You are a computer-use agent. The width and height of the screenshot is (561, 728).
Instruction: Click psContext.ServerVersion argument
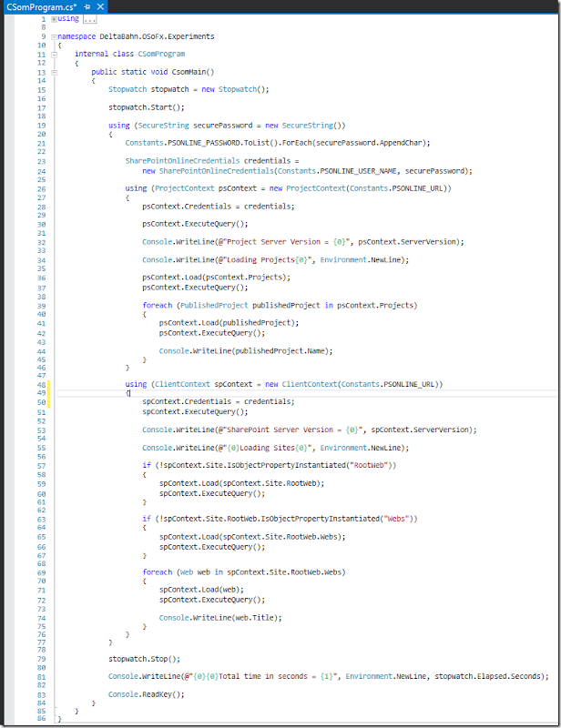[x=409, y=242]
